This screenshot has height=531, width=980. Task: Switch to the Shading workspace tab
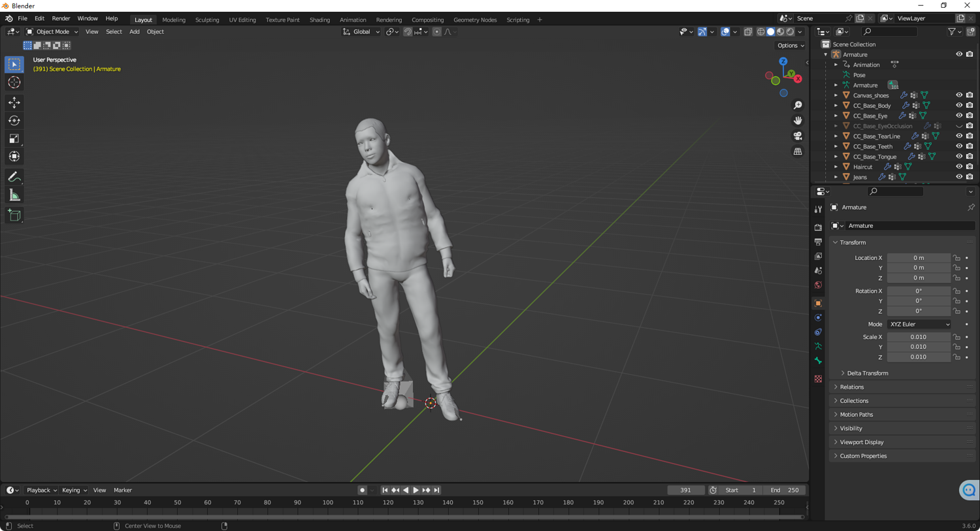(319, 20)
